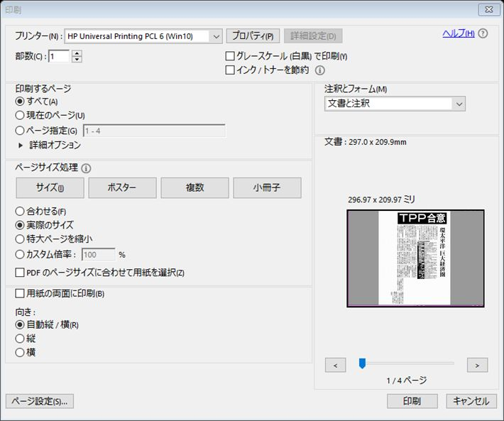Select the 現在のページ radio button
This screenshot has height=421, width=504.
click(x=20, y=115)
